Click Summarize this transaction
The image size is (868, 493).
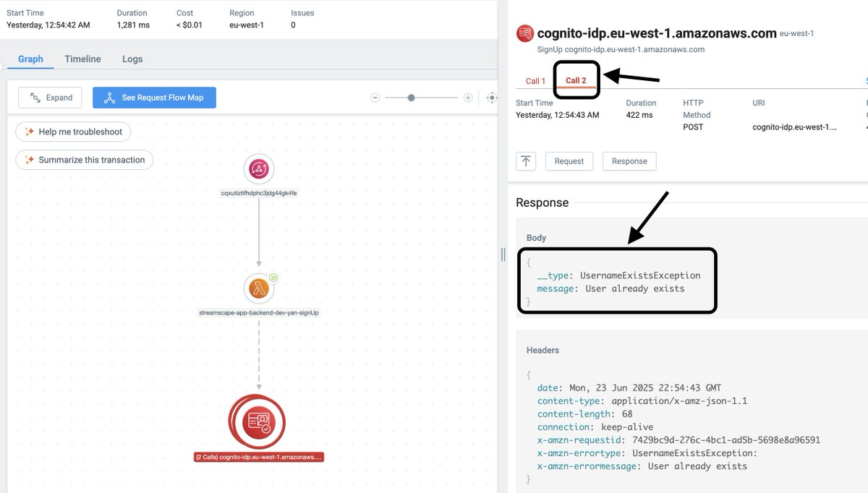(x=85, y=160)
